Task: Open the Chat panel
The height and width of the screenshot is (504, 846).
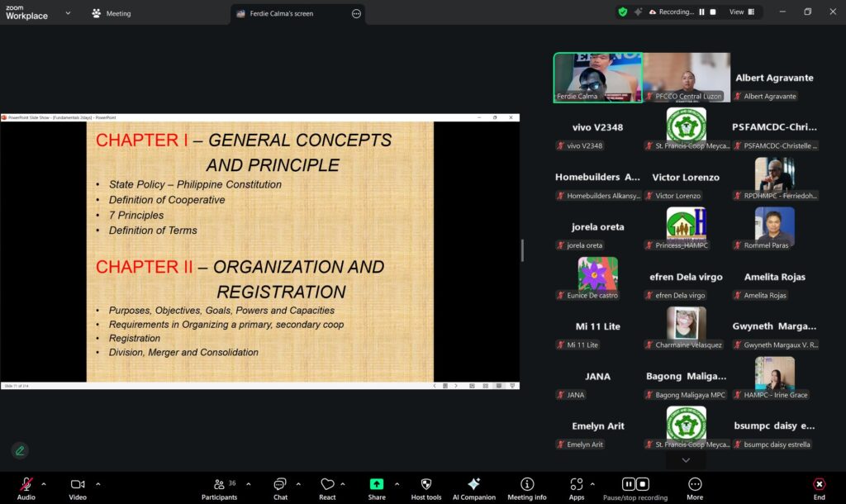Action: coord(280,485)
